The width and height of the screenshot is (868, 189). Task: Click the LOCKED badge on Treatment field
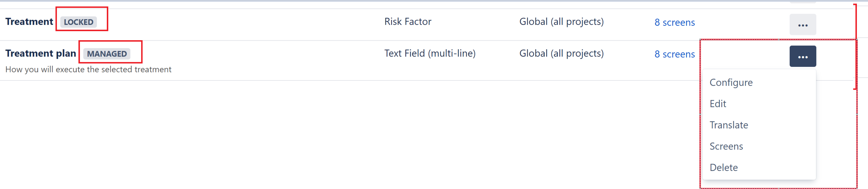coord(78,22)
